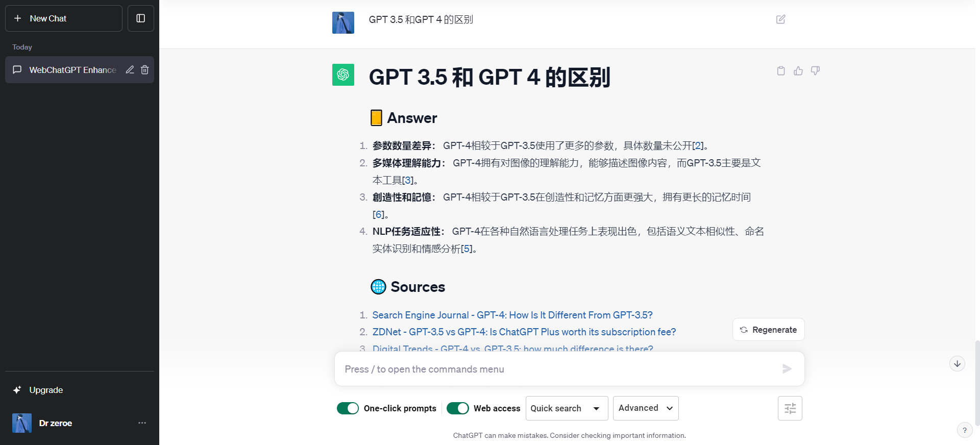This screenshot has width=980, height=445.
Task: Click the "Answer" heading text
Action: coord(412,118)
